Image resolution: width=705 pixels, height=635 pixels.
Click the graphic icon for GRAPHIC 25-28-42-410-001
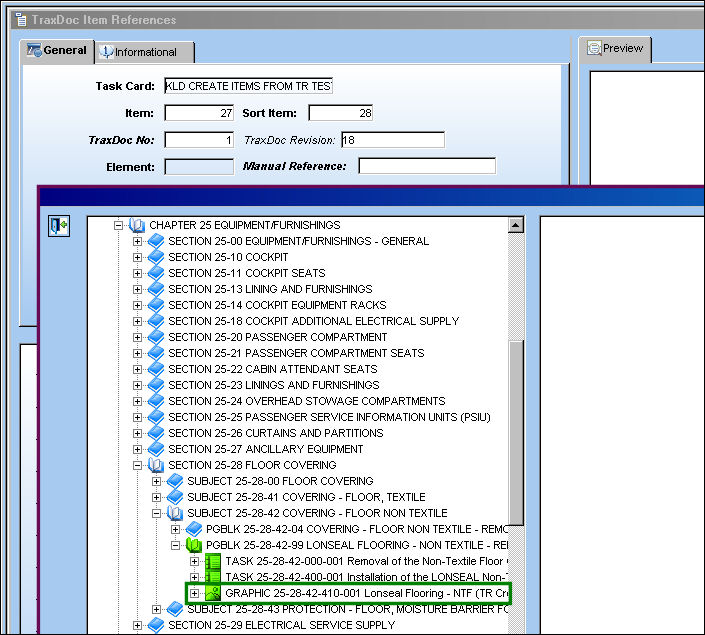213,593
